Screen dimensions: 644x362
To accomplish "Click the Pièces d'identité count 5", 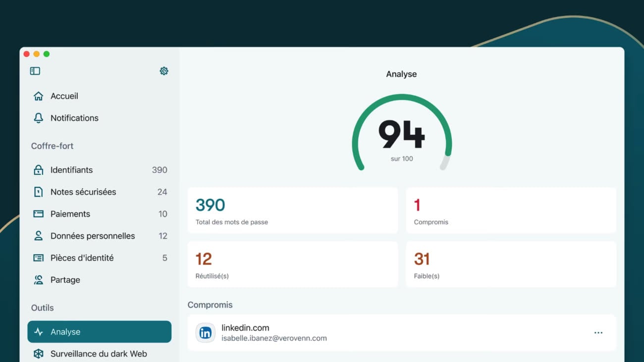I will 164,258.
